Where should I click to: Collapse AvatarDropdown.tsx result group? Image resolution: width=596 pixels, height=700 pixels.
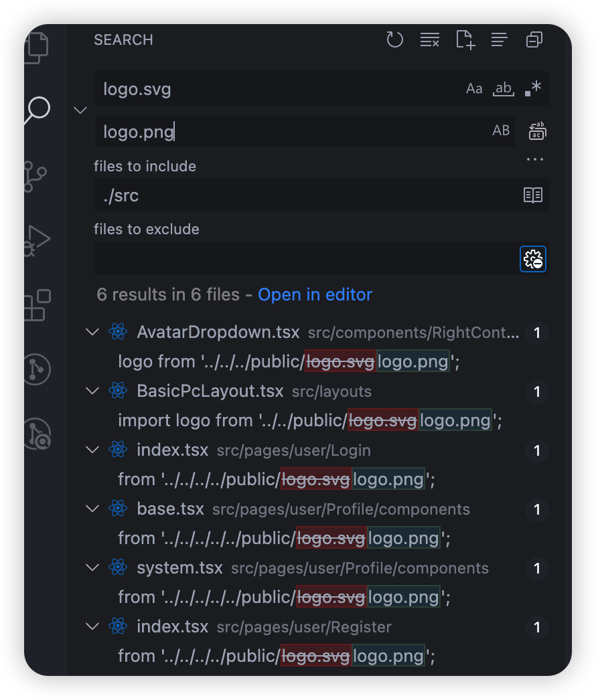(x=92, y=332)
